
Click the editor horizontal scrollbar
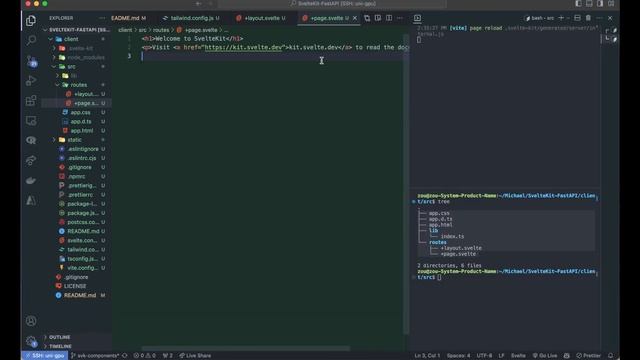click(x=246, y=348)
